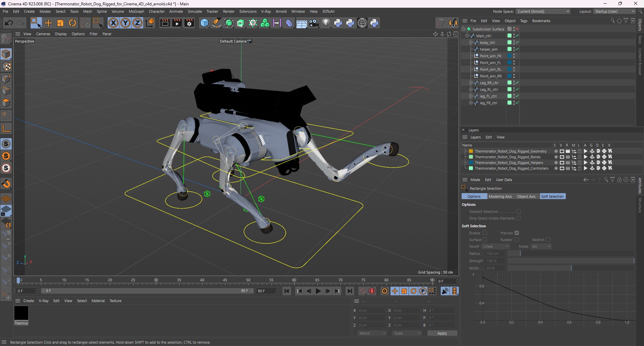Open the Layers panel View menu
This screenshot has height=346, width=644.
(500, 137)
